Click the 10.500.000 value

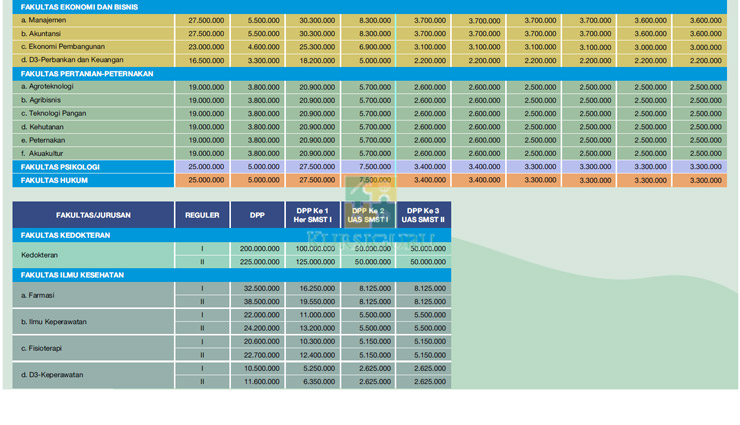point(261,368)
